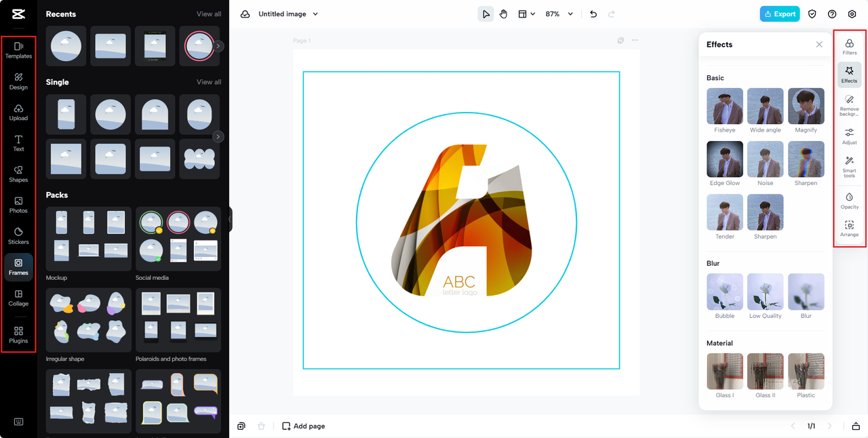
Task: Open the 87% zoom dropdown
Action: click(x=559, y=14)
